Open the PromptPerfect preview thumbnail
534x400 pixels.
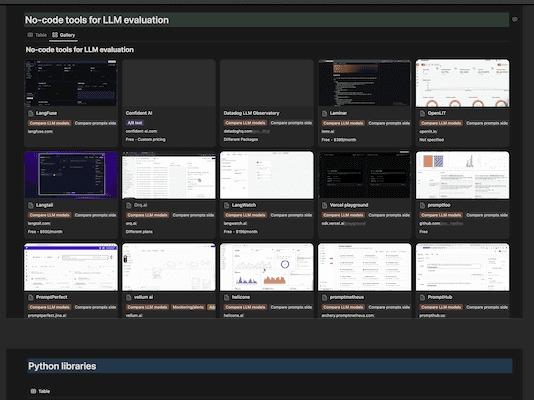(71, 267)
